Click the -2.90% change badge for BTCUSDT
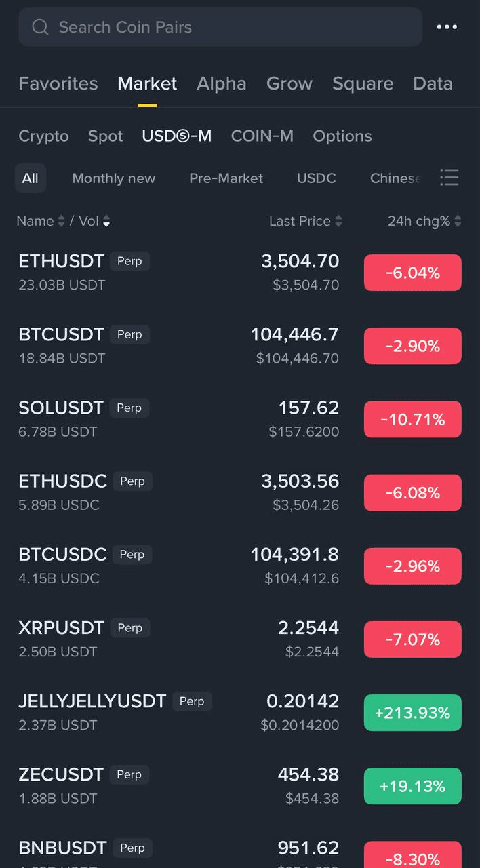480x868 pixels. [x=412, y=346]
